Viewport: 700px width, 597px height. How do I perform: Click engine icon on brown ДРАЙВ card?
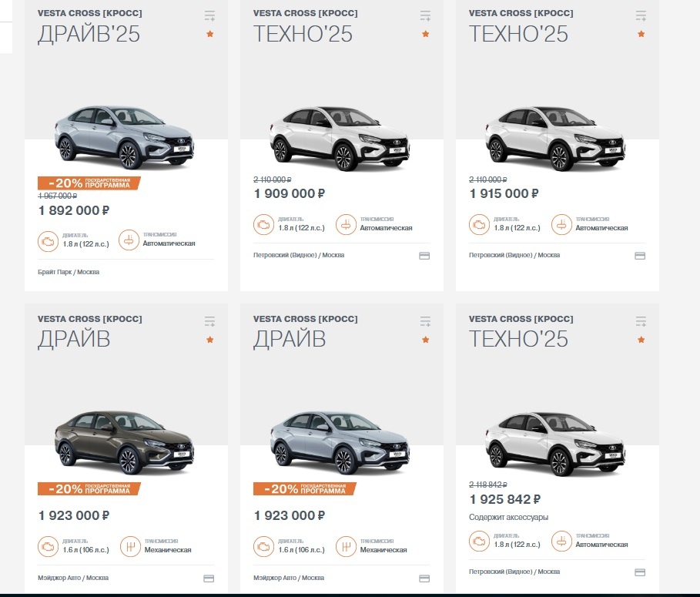click(x=48, y=546)
